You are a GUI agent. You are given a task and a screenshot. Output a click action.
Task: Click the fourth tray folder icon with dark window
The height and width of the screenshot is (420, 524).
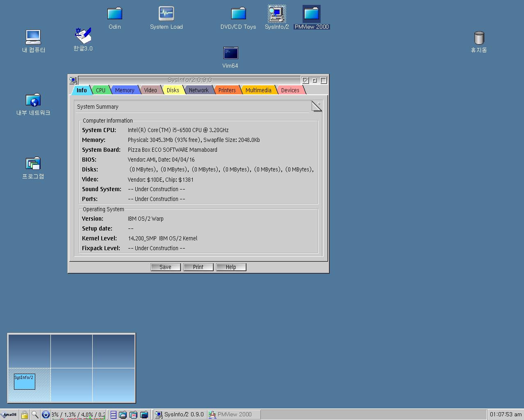[x=144, y=415]
